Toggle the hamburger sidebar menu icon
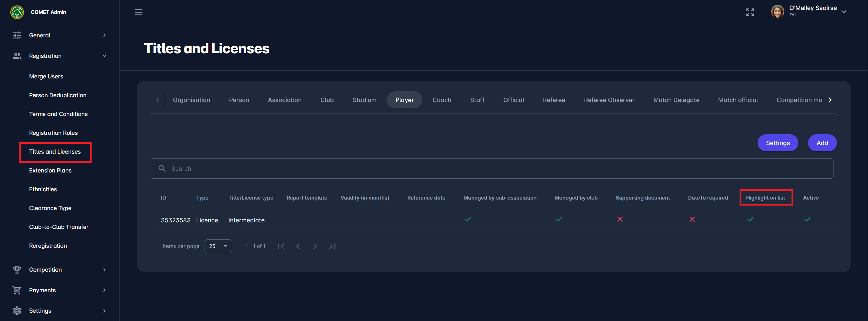 pyautogui.click(x=138, y=12)
